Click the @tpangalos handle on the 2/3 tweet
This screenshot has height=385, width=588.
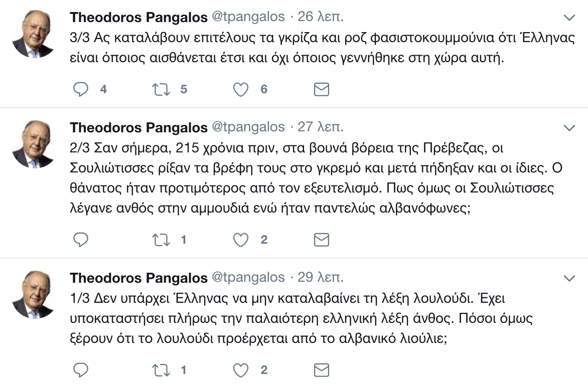(249, 127)
